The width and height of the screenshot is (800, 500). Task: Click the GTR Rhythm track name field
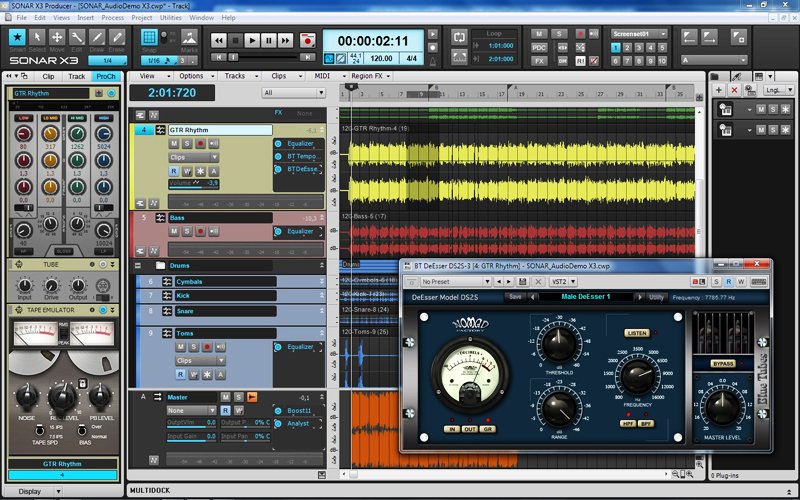click(x=220, y=130)
